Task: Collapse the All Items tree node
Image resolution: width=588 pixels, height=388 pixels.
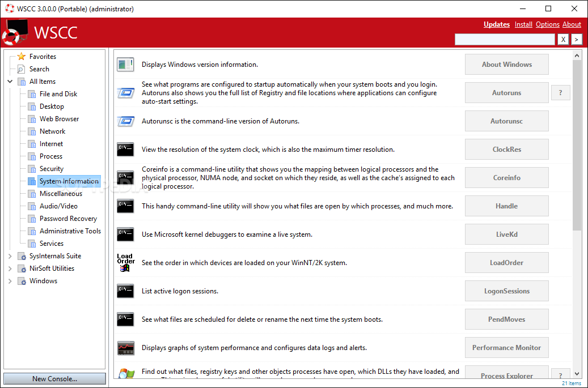Action: click(x=10, y=81)
